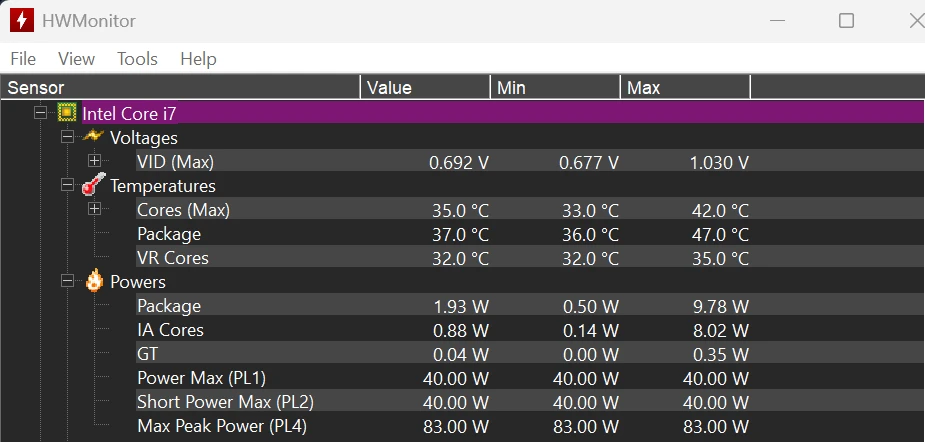Click the Temperatures thermometer icon

point(93,185)
